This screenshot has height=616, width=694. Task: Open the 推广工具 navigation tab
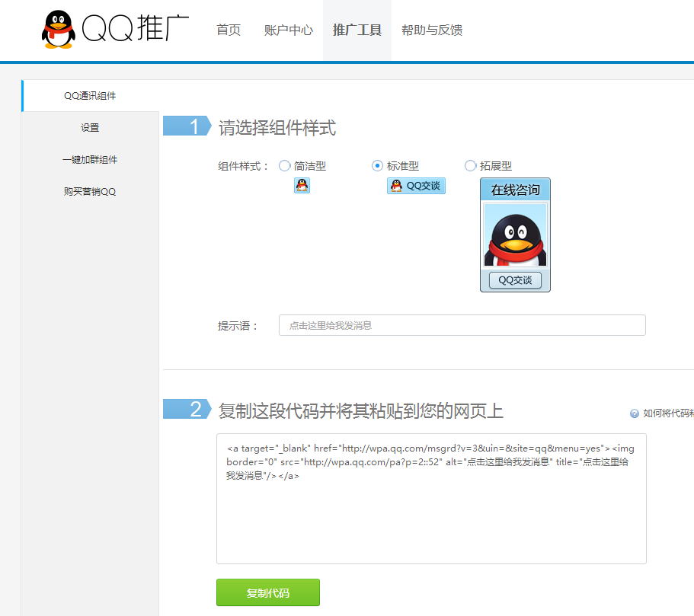[357, 30]
